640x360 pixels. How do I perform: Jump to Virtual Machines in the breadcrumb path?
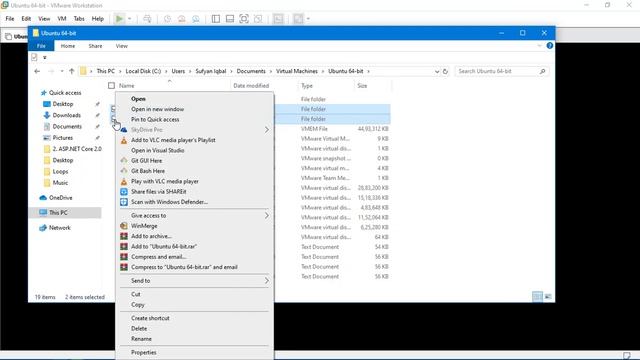[x=297, y=71]
